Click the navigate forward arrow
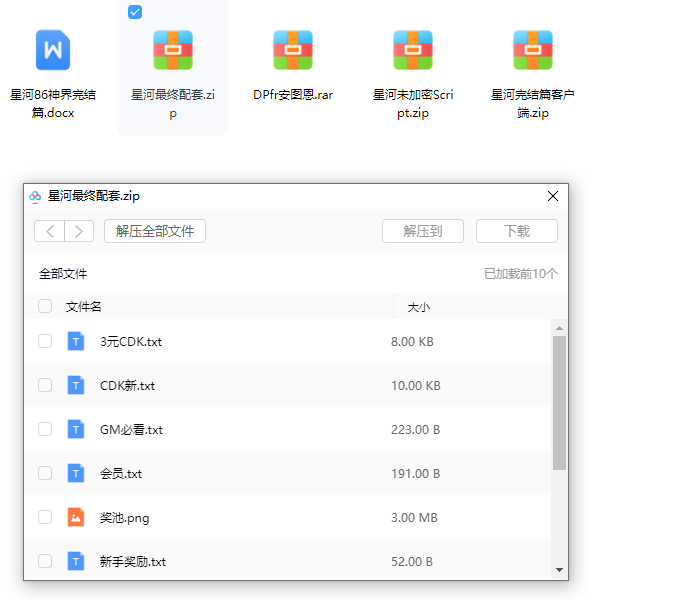699x600 pixels. click(x=79, y=231)
